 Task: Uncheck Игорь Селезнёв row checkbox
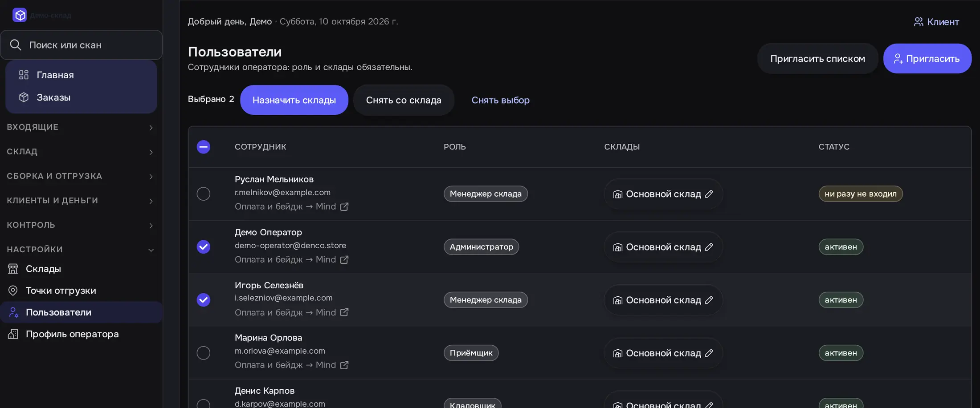pyautogui.click(x=204, y=300)
